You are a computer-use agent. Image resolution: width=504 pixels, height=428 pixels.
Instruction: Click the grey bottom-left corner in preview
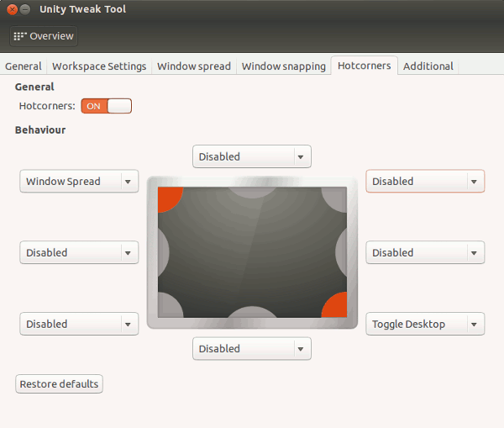click(x=169, y=306)
